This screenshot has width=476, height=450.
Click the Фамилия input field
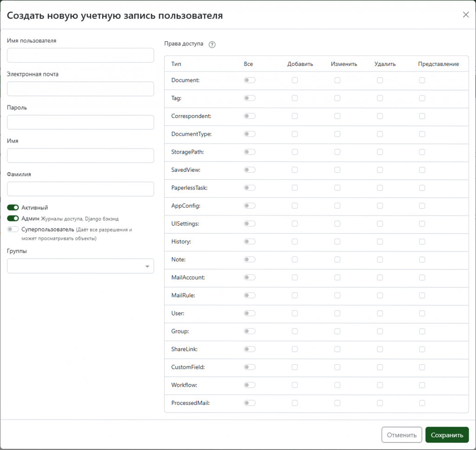[x=80, y=189]
